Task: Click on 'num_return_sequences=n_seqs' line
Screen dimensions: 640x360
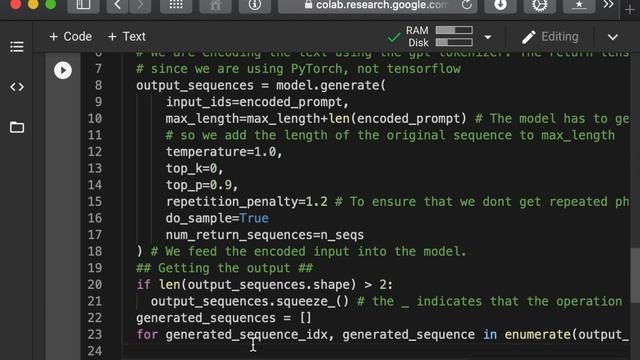Action: (x=264, y=235)
